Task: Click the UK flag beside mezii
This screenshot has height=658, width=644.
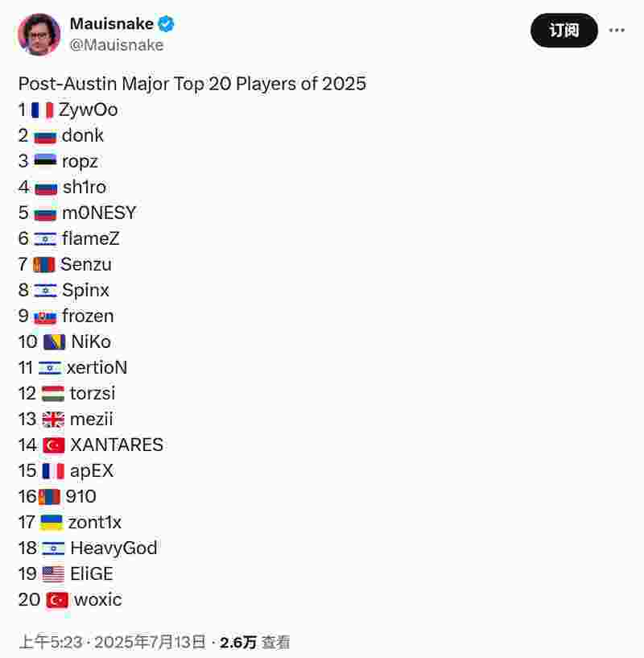Action: click(53, 420)
